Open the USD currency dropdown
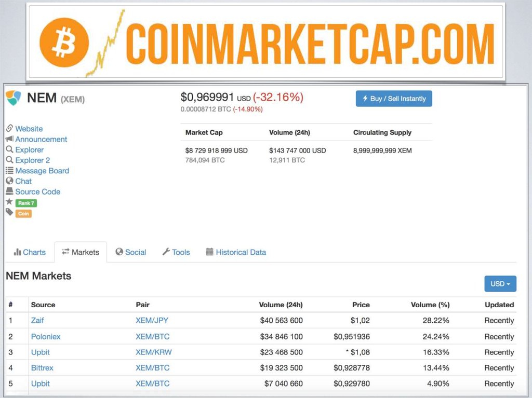The width and height of the screenshot is (532, 398). coord(500,284)
